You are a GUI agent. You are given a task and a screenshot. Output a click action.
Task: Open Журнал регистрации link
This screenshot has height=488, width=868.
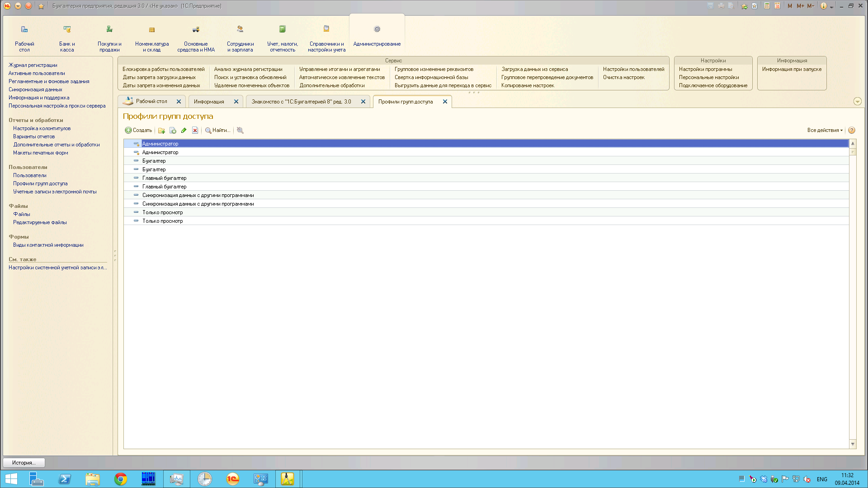(x=33, y=65)
